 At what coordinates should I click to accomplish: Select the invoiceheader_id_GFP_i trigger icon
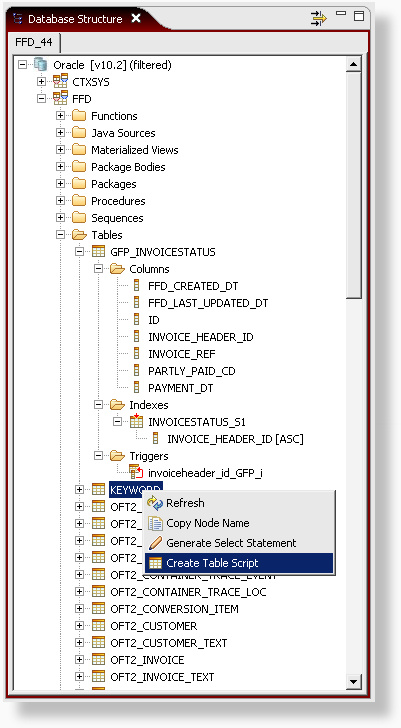point(136,473)
